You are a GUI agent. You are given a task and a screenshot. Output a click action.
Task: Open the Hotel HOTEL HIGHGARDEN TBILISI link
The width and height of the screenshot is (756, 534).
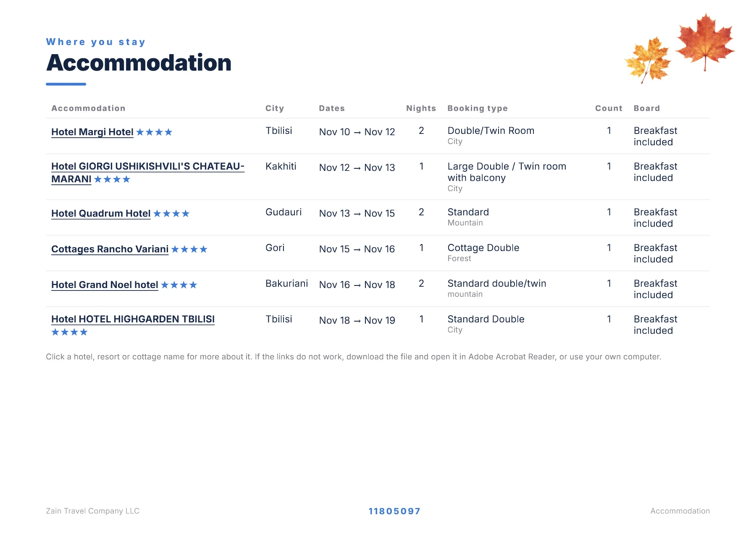133,319
